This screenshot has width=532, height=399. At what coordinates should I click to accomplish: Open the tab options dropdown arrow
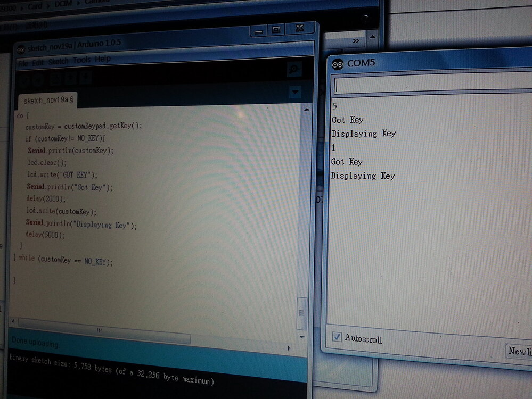[295, 92]
